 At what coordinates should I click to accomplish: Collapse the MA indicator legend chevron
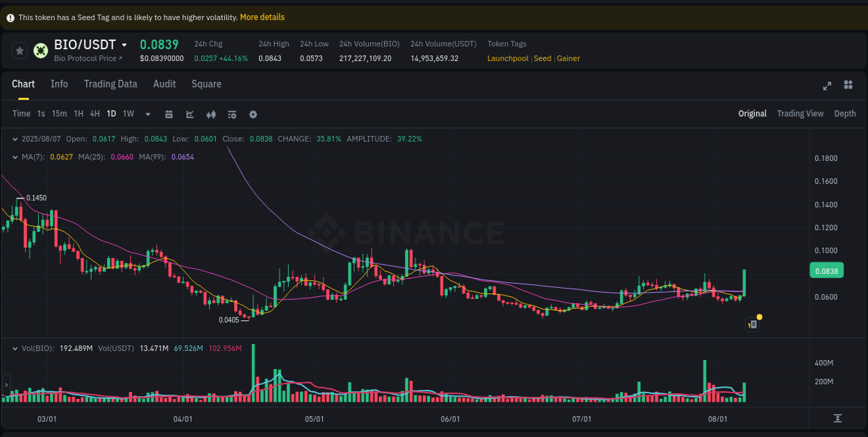point(15,157)
